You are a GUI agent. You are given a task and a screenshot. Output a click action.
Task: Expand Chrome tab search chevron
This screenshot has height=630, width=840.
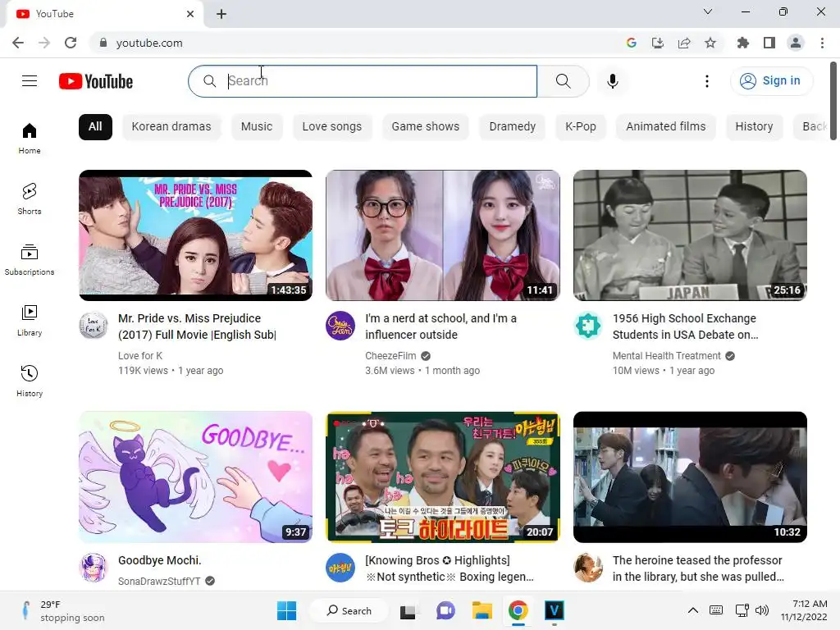(x=708, y=11)
